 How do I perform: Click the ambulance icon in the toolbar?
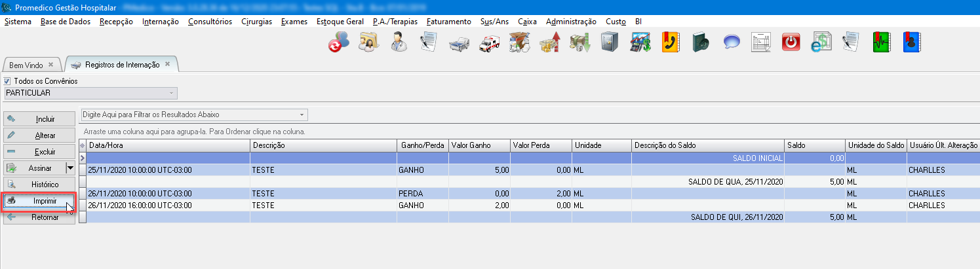pyautogui.click(x=490, y=43)
